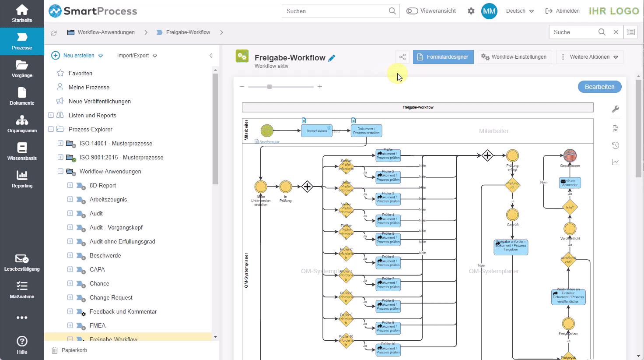Click the Bearbeiten button

[599, 87]
